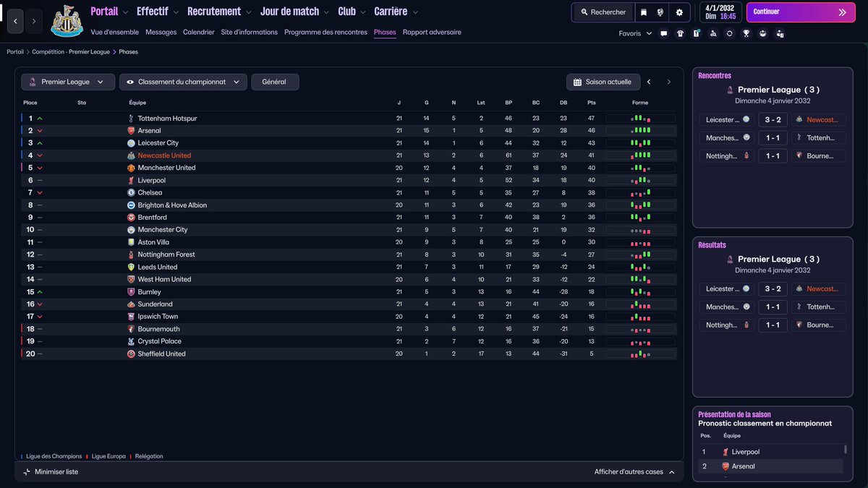The height and width of the screenshot is (488, 868).
Task: Click the Newcastle United club crest
Action: tap(67, 22)
